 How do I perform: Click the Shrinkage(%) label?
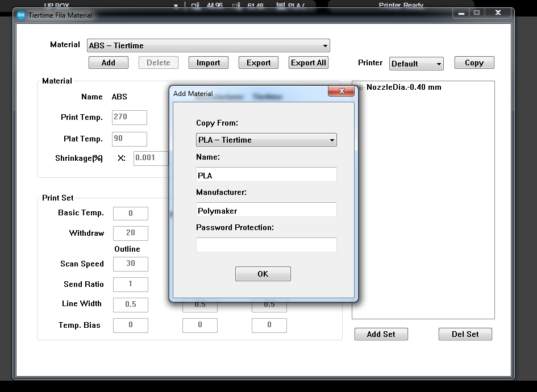pyautogui.click(x=79, y=158)
